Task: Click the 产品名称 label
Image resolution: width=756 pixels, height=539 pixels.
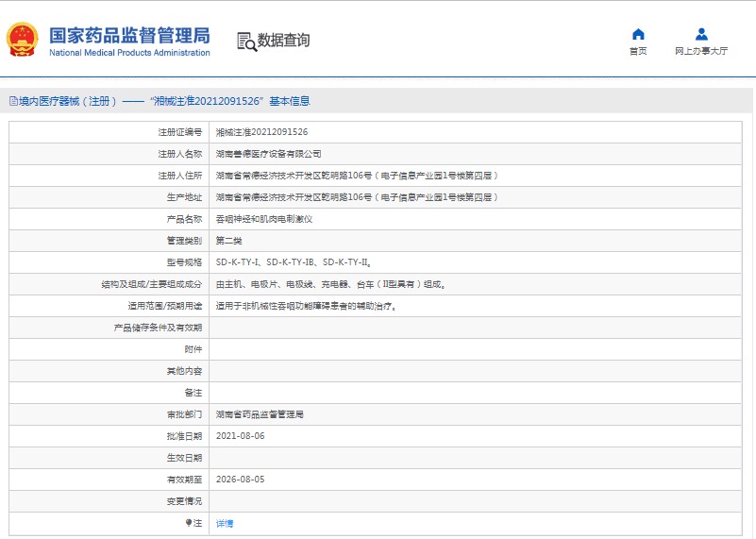Action: coord(184,219)
